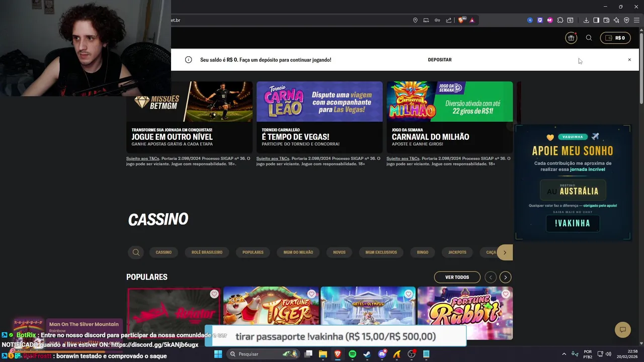
Task: Click Sujeito aos T&Cs under É Tempo de Vegas
Action: tap(273, 158)
